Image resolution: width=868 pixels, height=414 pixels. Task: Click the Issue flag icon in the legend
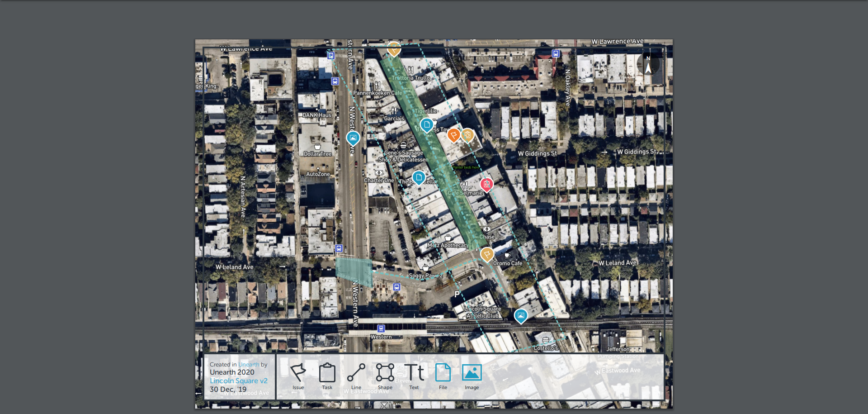(298, 372)
